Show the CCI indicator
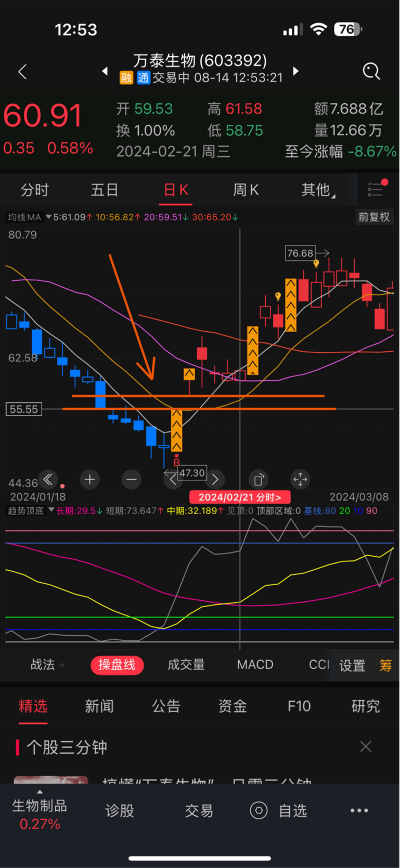 (x=319, y=665)
